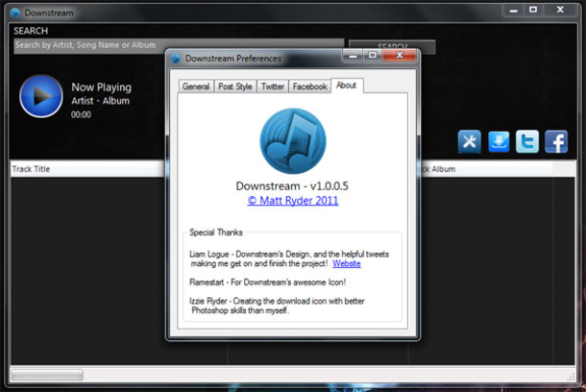Screen dimensions: 586x392
Task: Minimize the main Downstream window
Action: [x=514, y=10]
